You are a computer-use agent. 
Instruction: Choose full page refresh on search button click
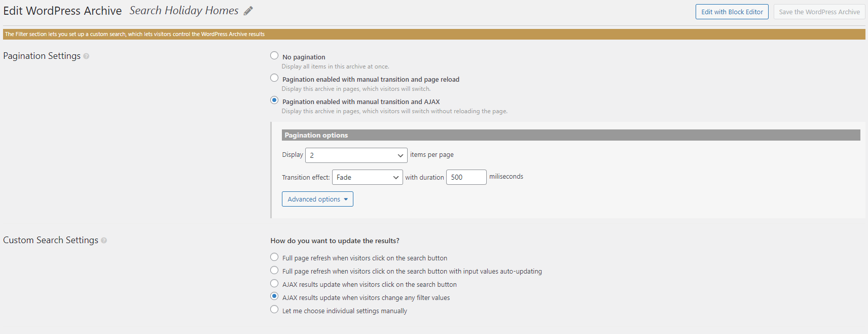click(x=274, y=257)
